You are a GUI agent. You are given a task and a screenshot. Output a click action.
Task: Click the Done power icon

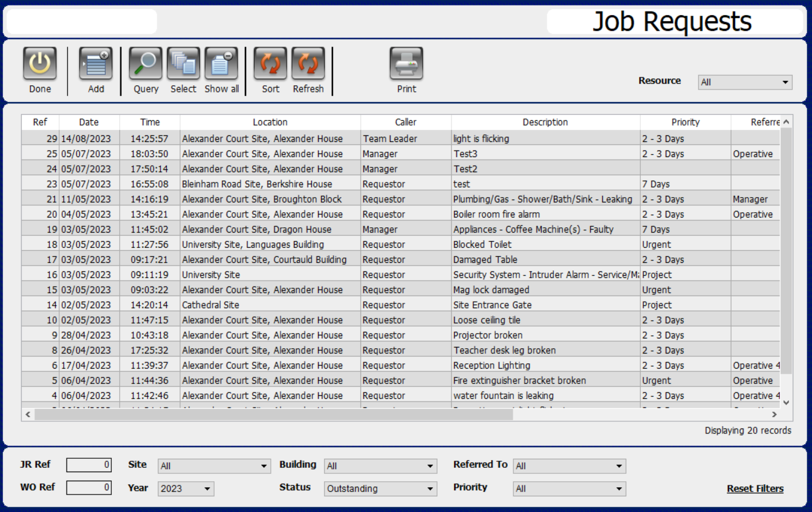[x=40, y=63]
